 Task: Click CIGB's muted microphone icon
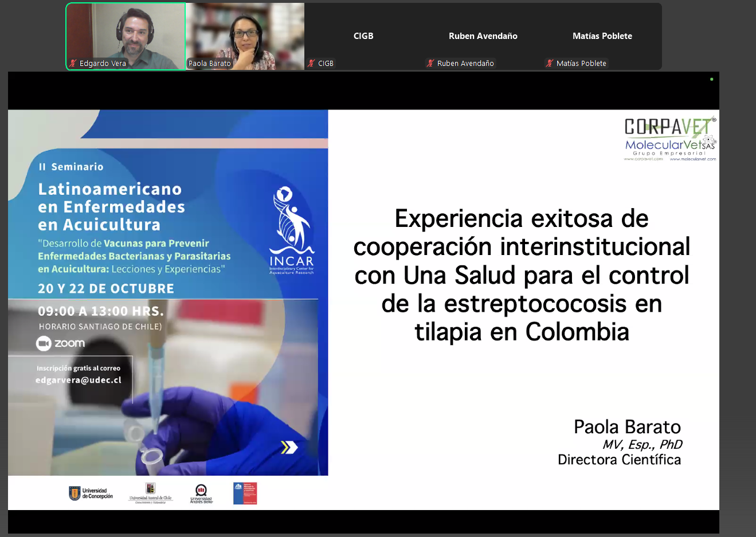coord(311,64)
